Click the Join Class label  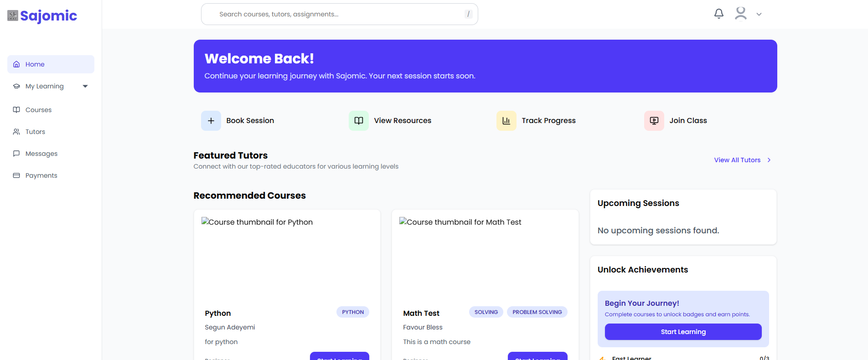(x=688, y=121)
